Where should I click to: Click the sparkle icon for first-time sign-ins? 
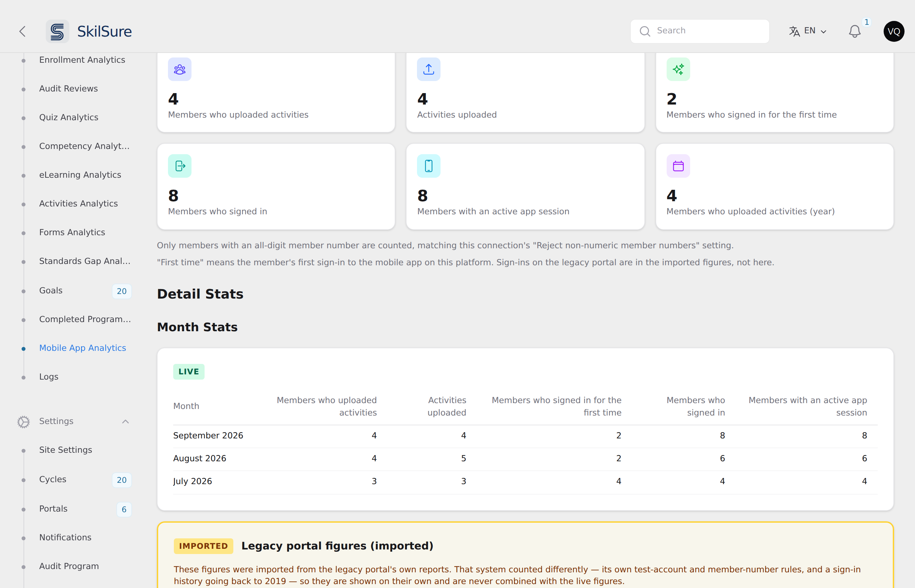678,69
